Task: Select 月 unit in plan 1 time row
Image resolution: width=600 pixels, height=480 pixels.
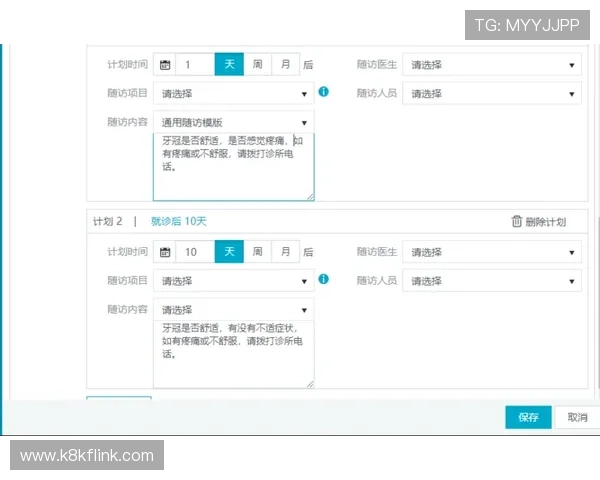Action: 285,64
